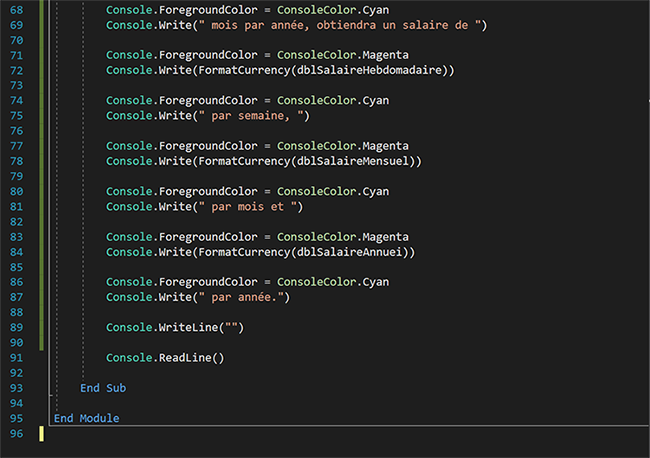650x458 pixels.
Task: Click Console.ForegroundColor on line 77
Action: click(182, 146)
